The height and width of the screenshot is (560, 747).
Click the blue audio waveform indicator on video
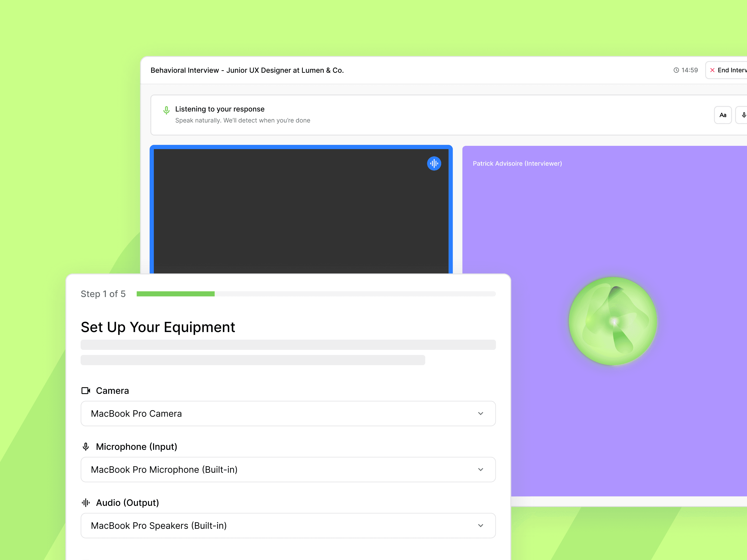point(434,163)
